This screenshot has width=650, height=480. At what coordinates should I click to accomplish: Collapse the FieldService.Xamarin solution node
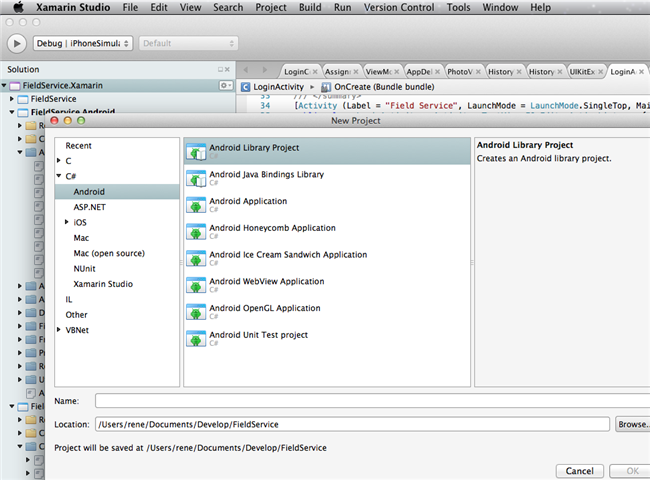click(4, 86)
